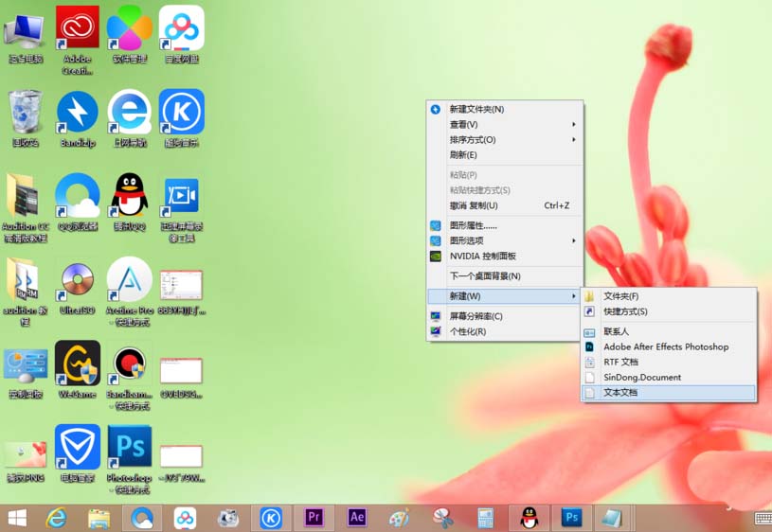Viewport: 772px width, 532px height.
Task: Launch UltraISO from the desktop
Action: coord(78,280)
